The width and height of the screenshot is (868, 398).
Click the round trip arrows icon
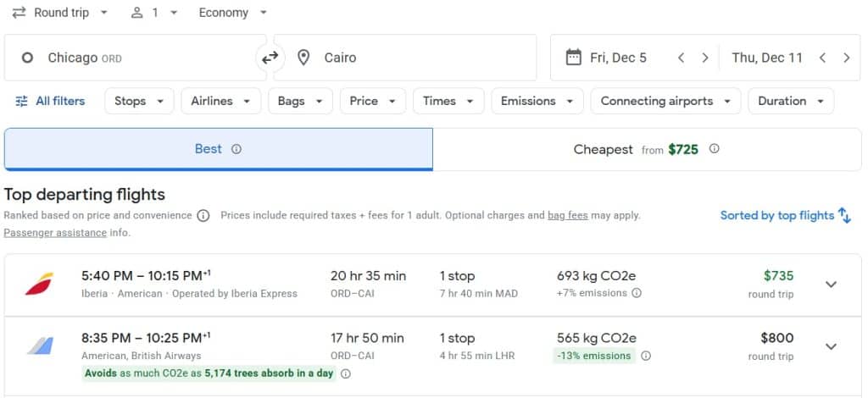19,13
